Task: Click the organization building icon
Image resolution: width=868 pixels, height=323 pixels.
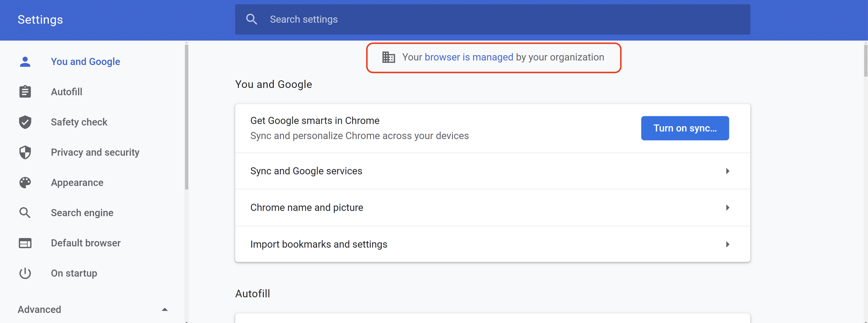Action: point(388,57)
